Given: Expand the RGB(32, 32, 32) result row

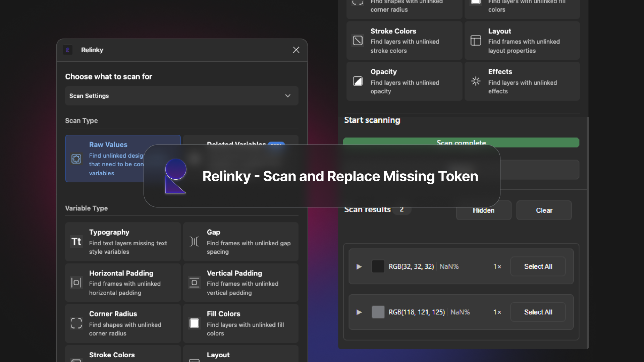Looking at the screenshot, I should [x=359, y=266].
